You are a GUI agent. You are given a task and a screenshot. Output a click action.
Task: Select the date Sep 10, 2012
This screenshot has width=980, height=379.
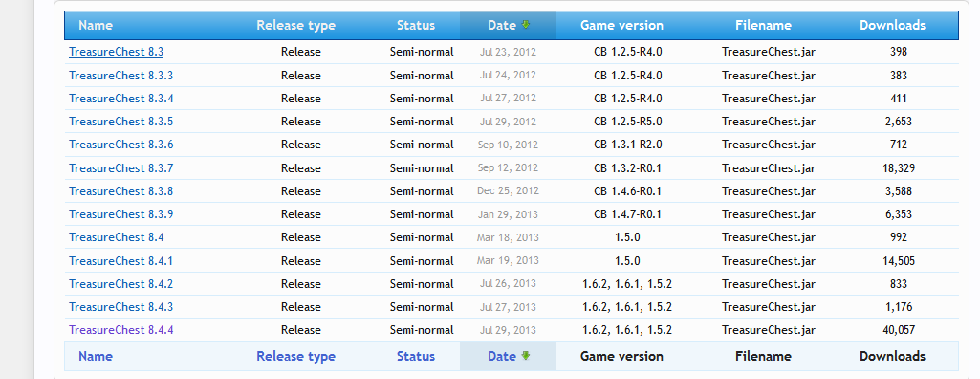pyautogui.click(x=508, y=145)
